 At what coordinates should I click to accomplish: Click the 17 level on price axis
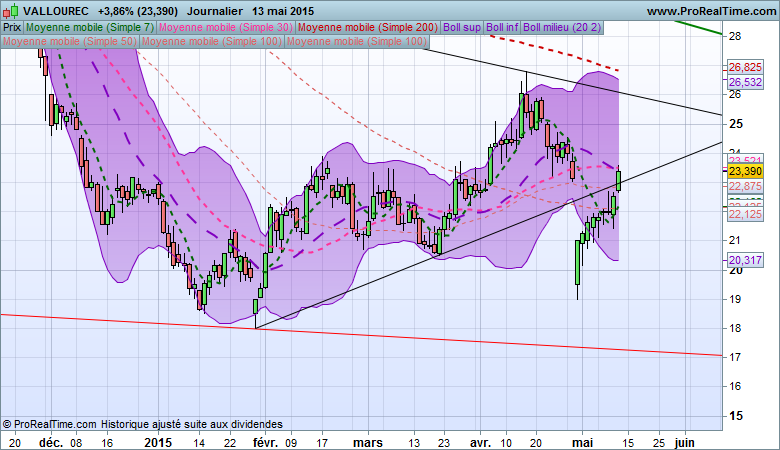[x=735, y=358]
